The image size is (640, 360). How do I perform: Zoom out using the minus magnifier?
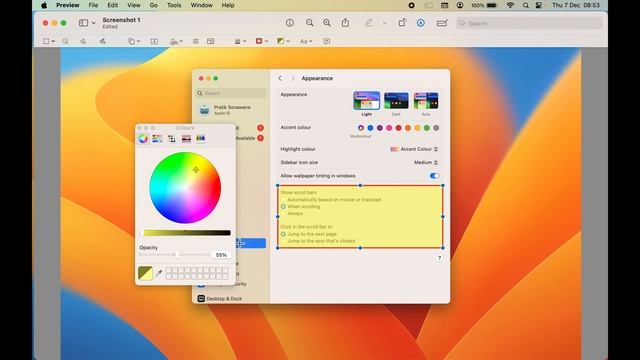310,23
